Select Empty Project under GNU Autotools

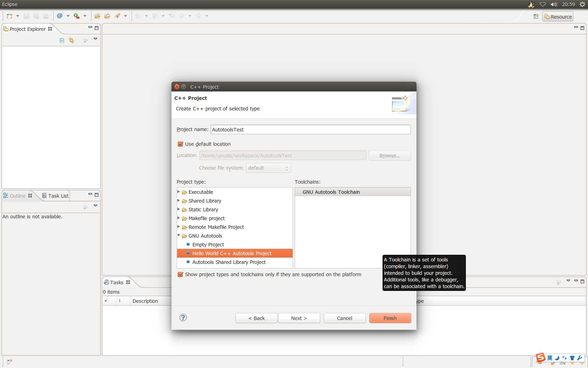point(208,244)
